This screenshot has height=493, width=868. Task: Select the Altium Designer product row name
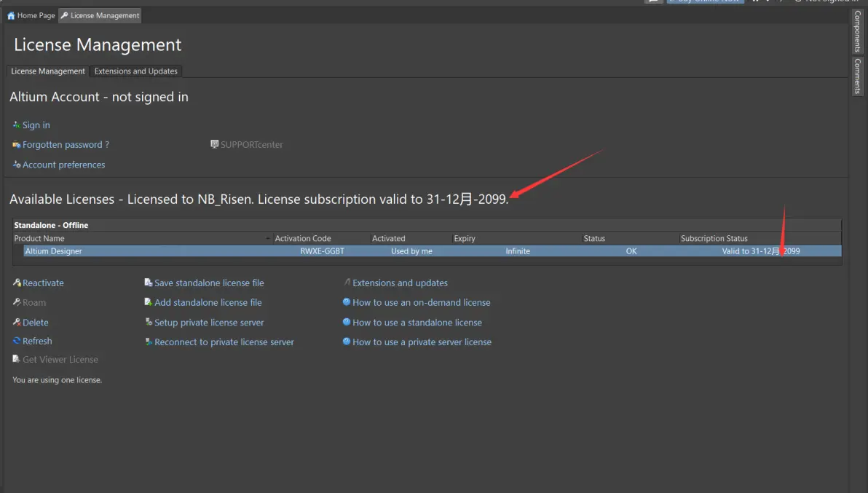(x=54, y=251)
